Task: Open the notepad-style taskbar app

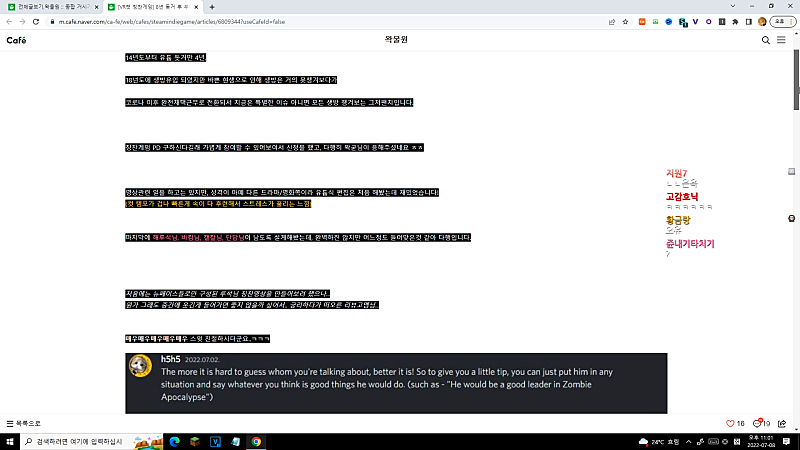Action: 236,442
